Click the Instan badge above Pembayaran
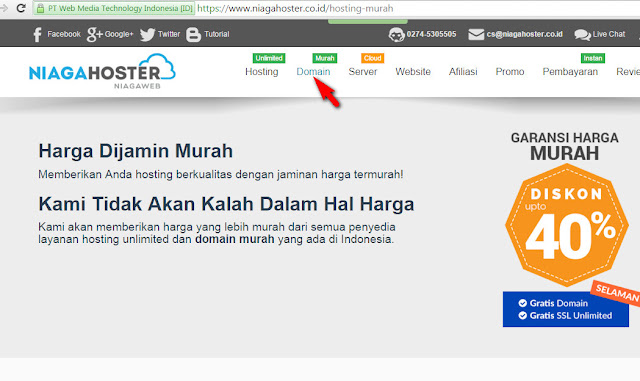 coord(593,58)
